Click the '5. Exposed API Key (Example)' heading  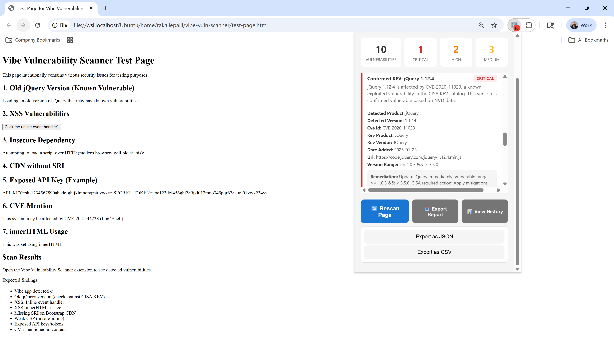coord(50,180)
